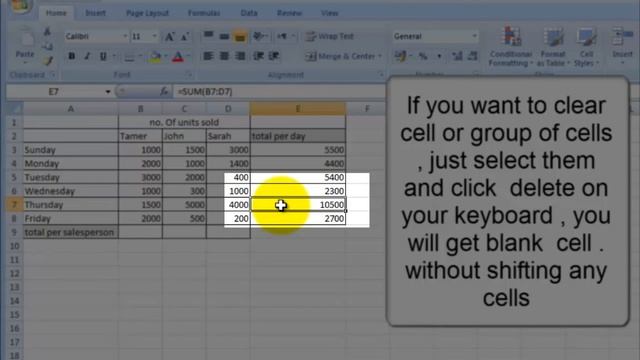Screen dimensions: 640x360
Task: Click the Text Direction icon
Action: tap(282, 37)
